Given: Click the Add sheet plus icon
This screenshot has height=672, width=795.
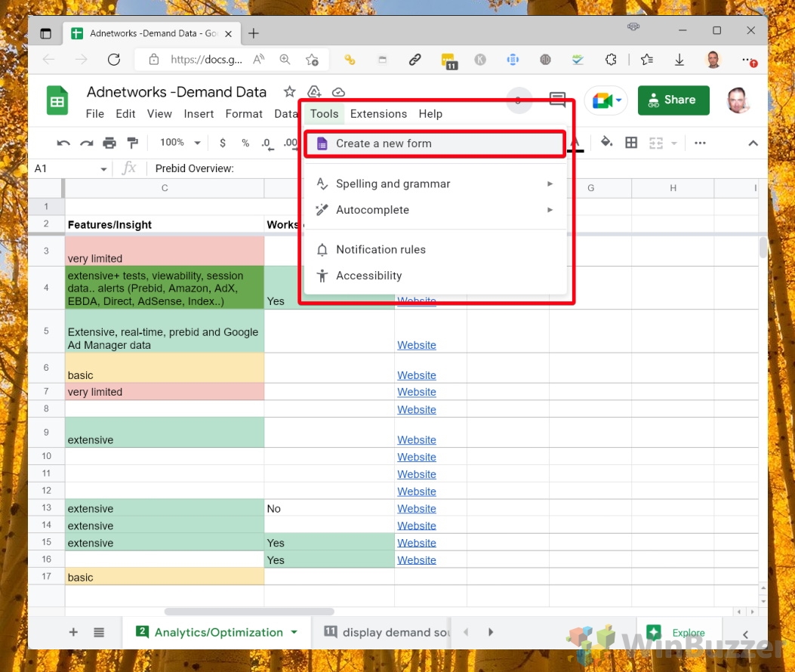Looking at the screenshot, I should [x=73, y=632].
